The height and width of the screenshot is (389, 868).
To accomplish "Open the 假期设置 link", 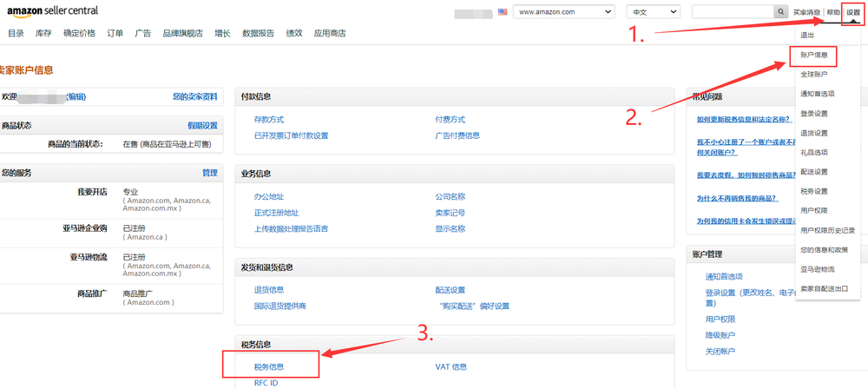I will point(202,126).
